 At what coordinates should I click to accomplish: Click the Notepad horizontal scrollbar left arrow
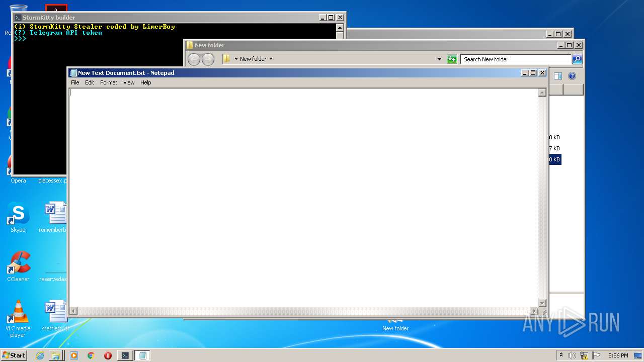[73, 311]
